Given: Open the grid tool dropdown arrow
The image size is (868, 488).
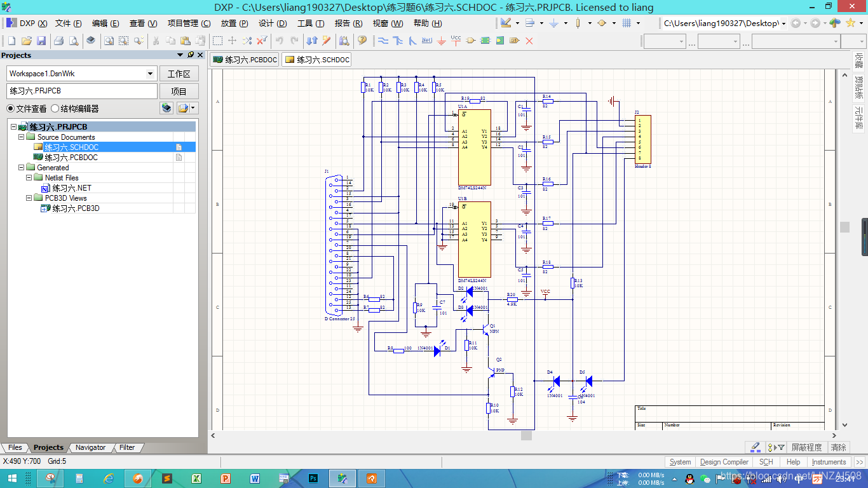Looking at the screenshot, I should 638,23.
